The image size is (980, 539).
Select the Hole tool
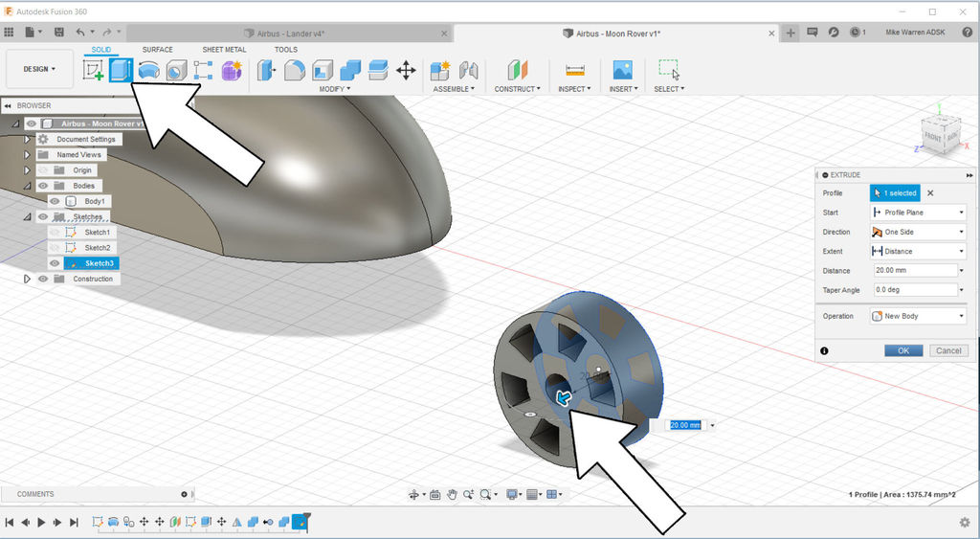coord(176,70)
